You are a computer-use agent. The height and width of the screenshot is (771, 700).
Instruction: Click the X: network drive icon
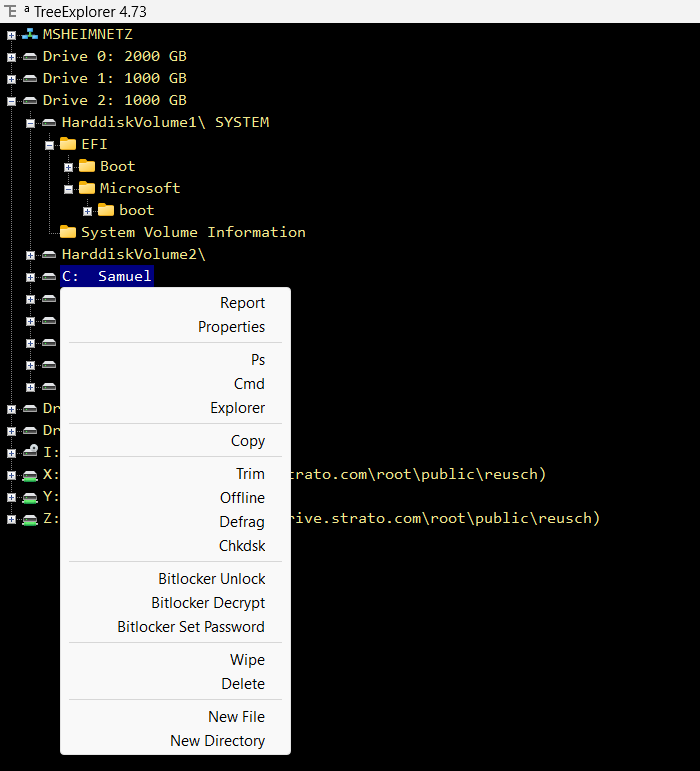point(30,474)
